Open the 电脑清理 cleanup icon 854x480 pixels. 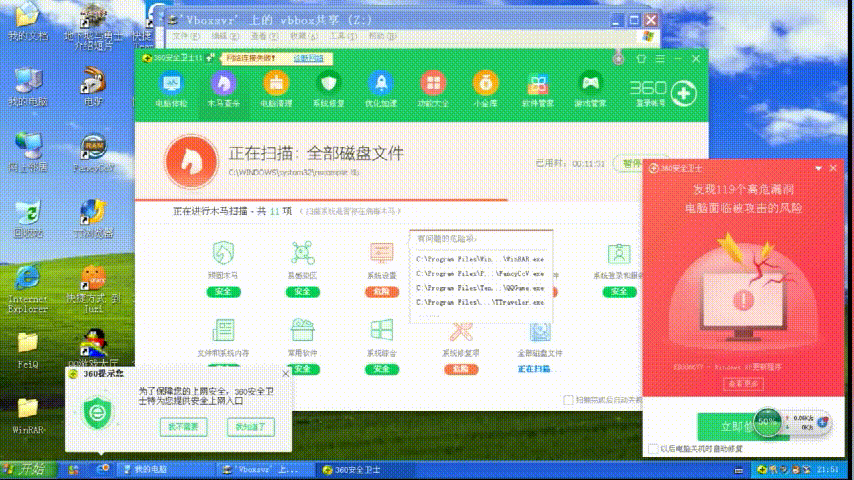pos(276,84)
